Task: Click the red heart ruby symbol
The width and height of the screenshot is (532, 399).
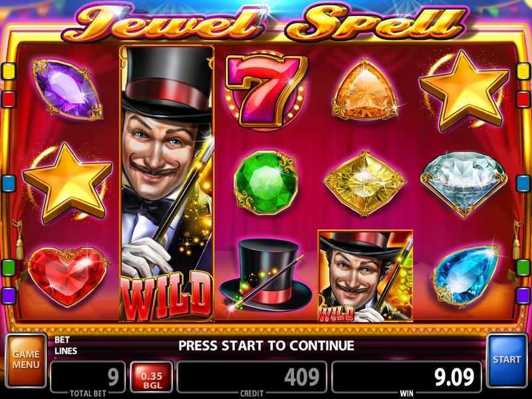Action: click(x=68, y=277)
